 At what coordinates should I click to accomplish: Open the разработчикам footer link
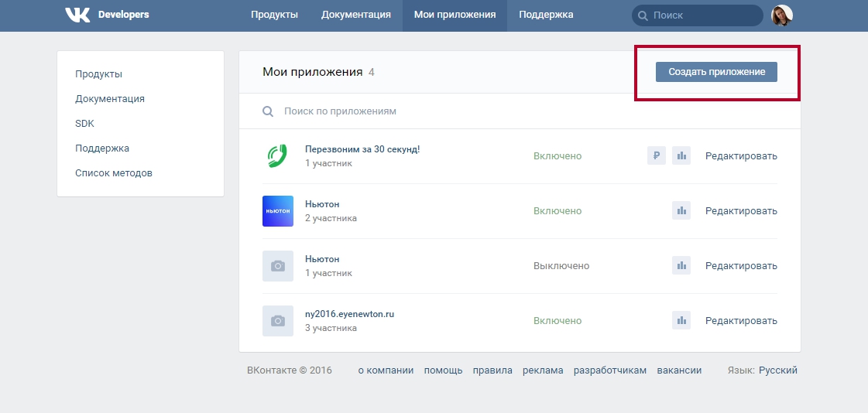click(x=610, y=370)
